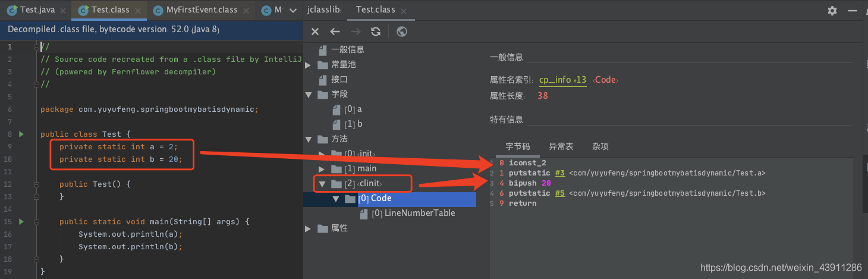
Task: Open the jclasslib settings gear
Action: (x=832, y=11)
